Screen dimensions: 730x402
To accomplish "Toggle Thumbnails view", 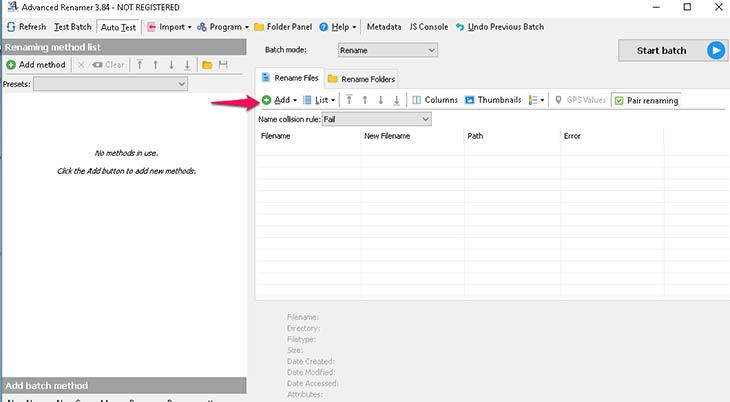I will (493, 100).
